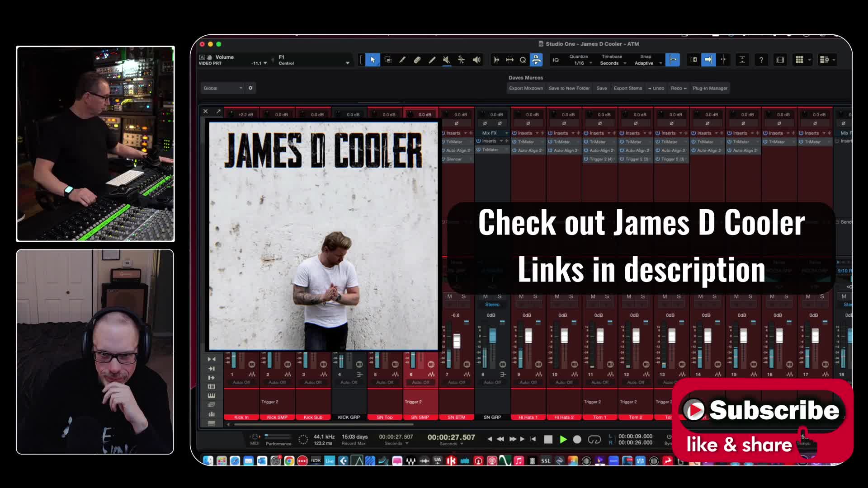Click the Save macro button

(601, 89)
